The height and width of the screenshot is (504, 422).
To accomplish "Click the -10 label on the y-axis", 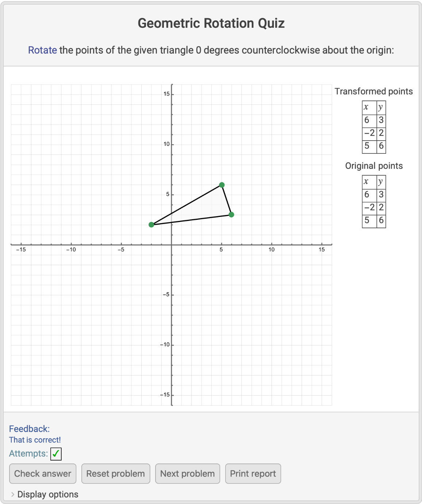I will click(x=165, y=345).
